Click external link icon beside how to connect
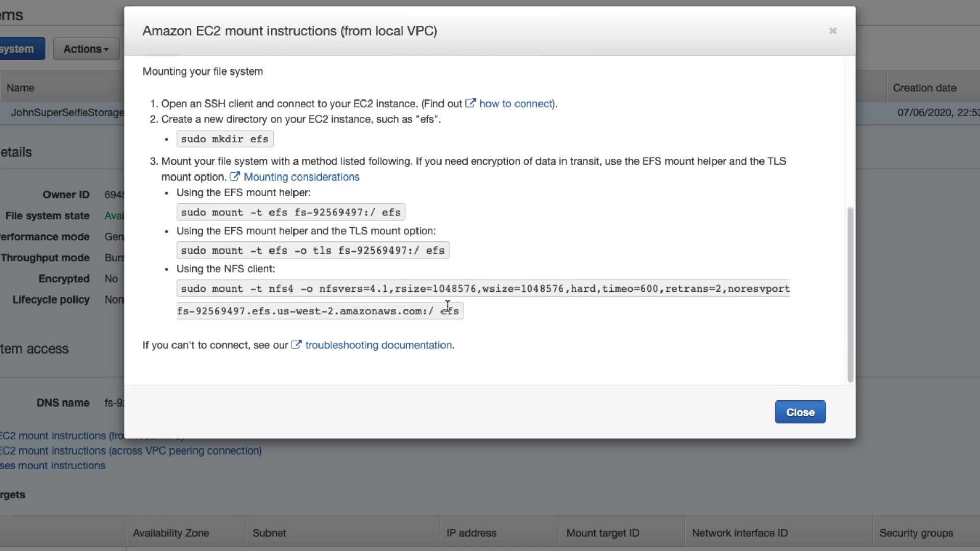Viewport: 980px width, 551px height. [470, 103]
